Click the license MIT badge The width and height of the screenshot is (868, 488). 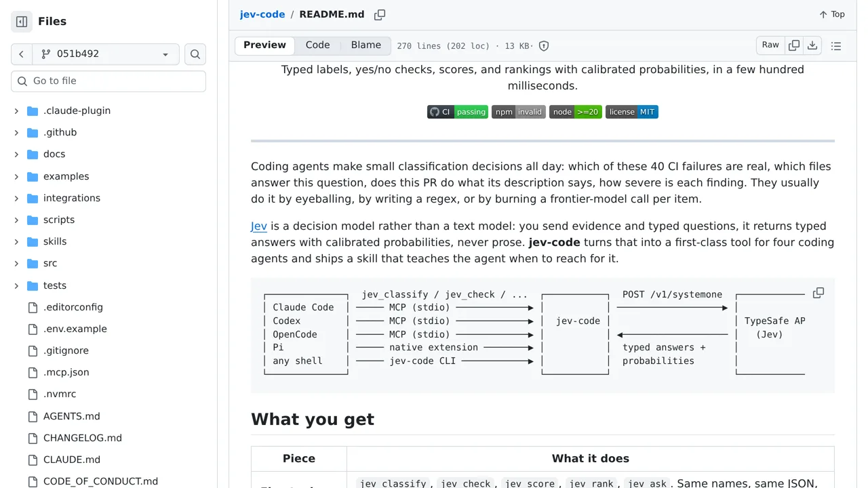[x=632, y=112]
